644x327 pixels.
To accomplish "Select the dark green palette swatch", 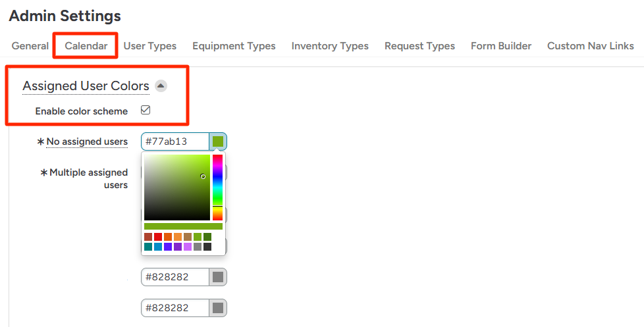I will click(207, 237).
